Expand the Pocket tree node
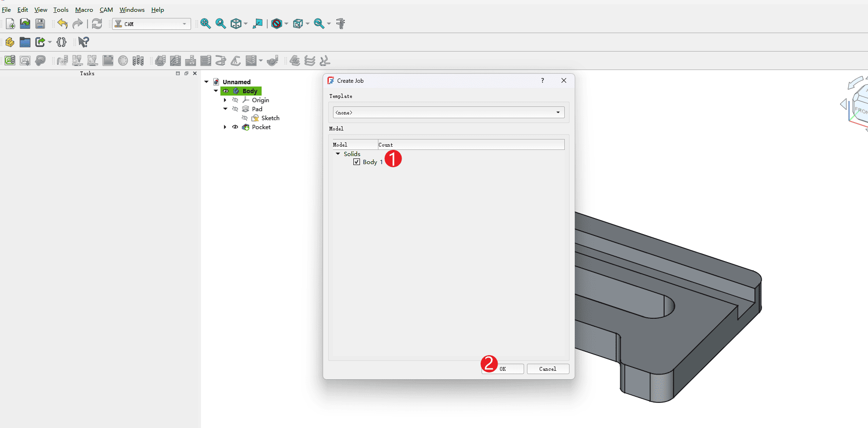The height and width of the screenshot is (428, 868). 225,127
